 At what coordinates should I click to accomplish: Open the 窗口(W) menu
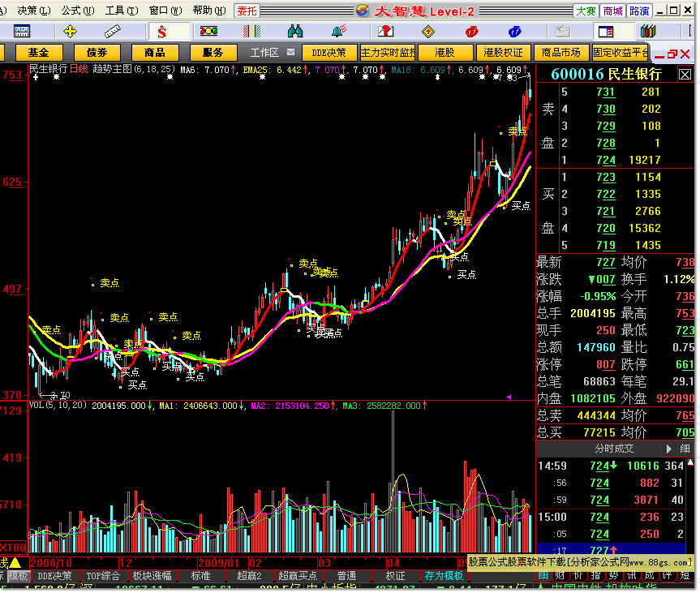tap(165, 11)
